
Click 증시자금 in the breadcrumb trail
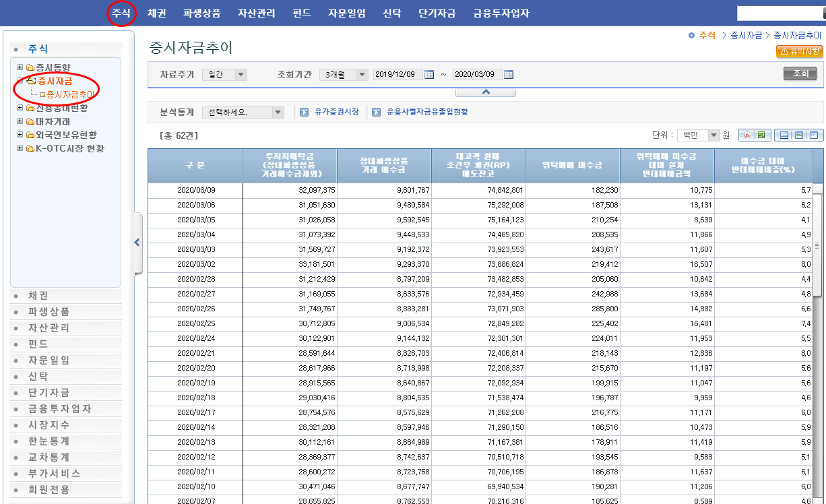[x=746, y=35]
